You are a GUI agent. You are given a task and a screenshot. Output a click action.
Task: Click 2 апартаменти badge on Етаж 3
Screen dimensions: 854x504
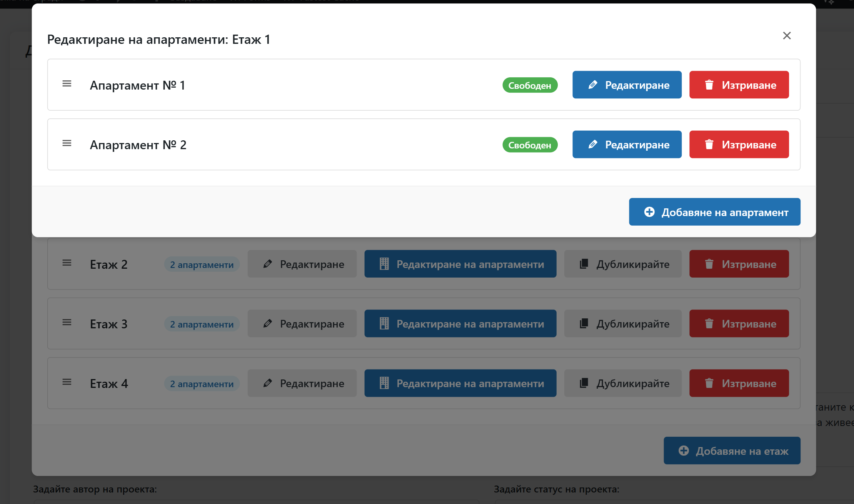202,324
